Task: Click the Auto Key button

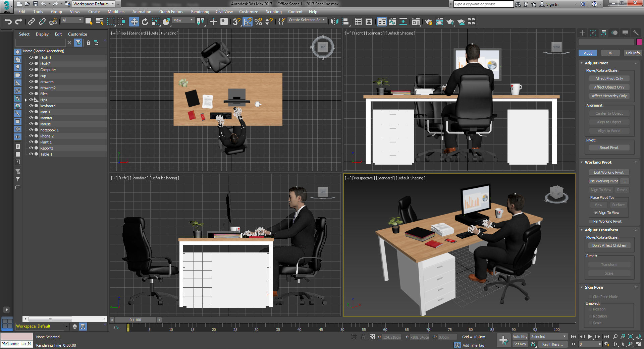Action: (520, 337)
